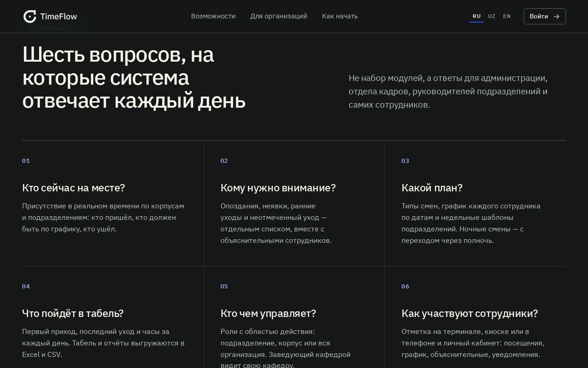Click the arrow icon inside Войти button
588x368 pixels.
tap(556, 17)
